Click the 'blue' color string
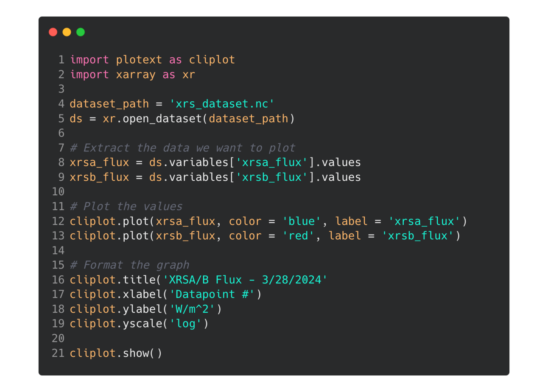The width and height of the screenshot is (548, 392). tap(302, 221)
